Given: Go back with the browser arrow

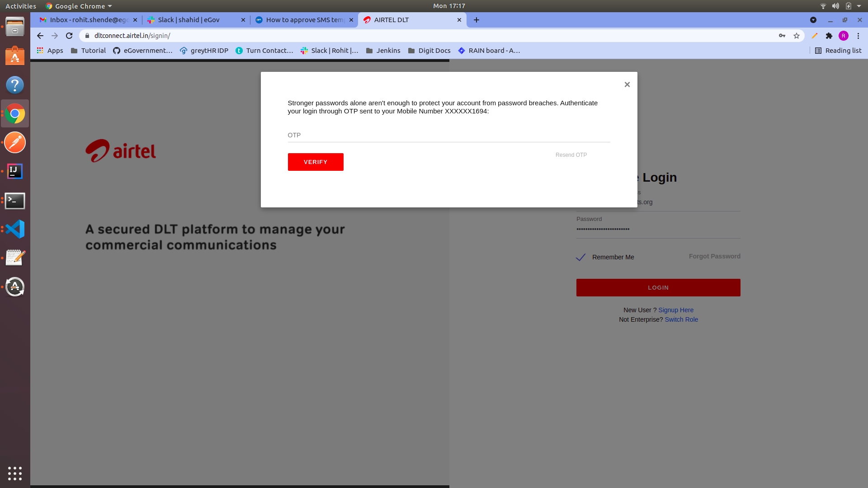Looking at the screenshot, I should pos(40,36).
